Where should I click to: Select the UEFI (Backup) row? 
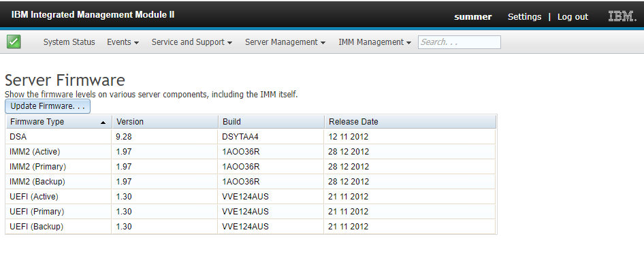(x=251, y=227)
